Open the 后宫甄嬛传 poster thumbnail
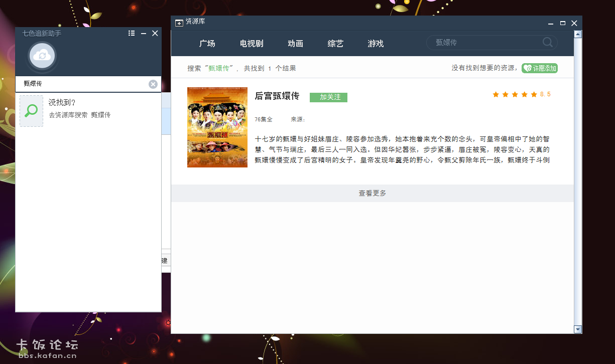 coord(217,127)
